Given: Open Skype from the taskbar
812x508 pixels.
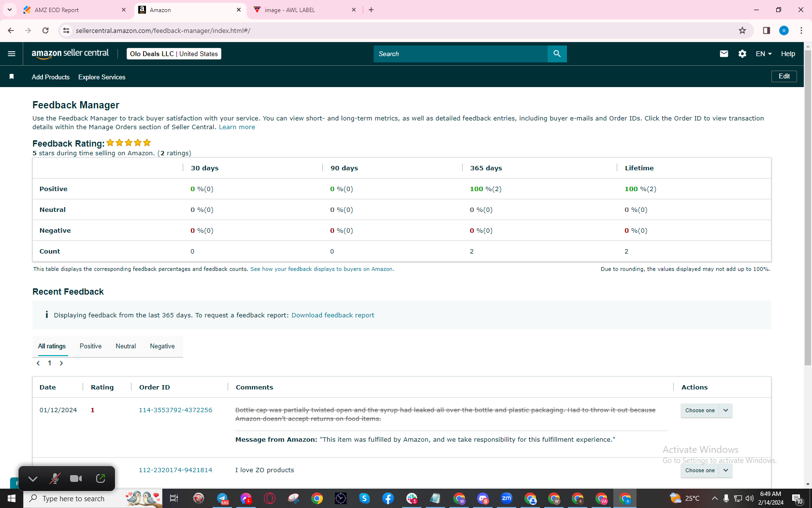Looking at the screenshot, I should click(364, 498).
